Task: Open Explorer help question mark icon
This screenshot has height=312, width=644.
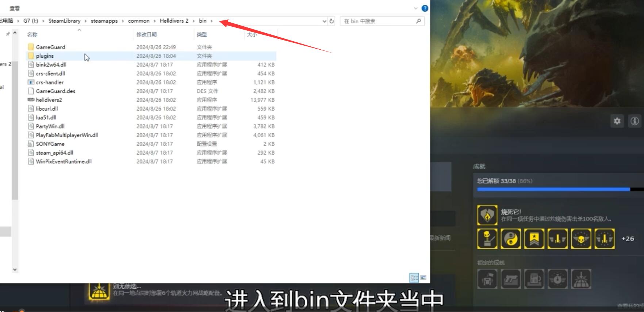Action: click(425, 8)
